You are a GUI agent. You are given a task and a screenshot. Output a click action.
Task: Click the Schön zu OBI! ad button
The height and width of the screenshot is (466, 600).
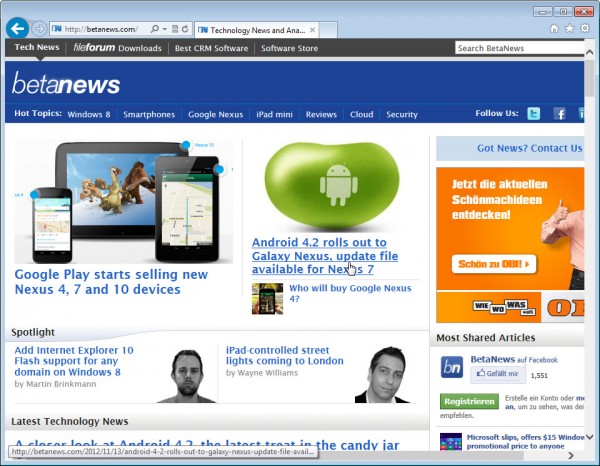pyautogui.click(x=494, y=264)
